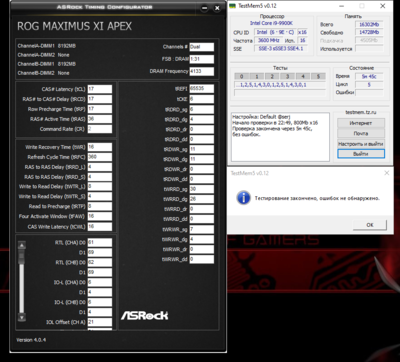
Task: Click the Выйти button
Action: point(361,154)
